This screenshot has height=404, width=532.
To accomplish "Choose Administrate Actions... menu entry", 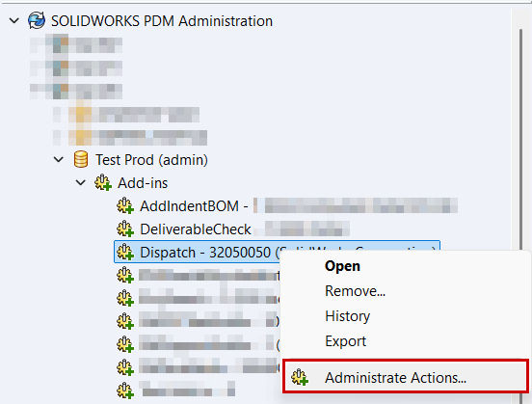I will 406,377.
